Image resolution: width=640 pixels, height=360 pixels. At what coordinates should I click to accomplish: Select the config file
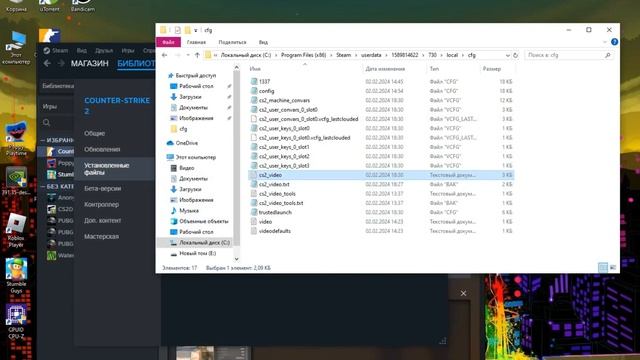[x=266, y=91]
